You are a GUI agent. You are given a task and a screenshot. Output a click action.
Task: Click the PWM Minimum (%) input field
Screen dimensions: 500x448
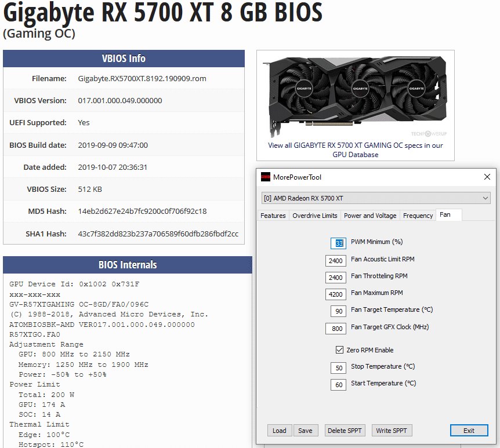(338, 243)
